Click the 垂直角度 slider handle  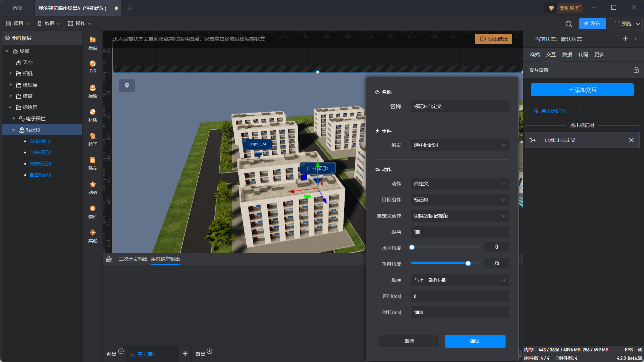pos(468,264)
